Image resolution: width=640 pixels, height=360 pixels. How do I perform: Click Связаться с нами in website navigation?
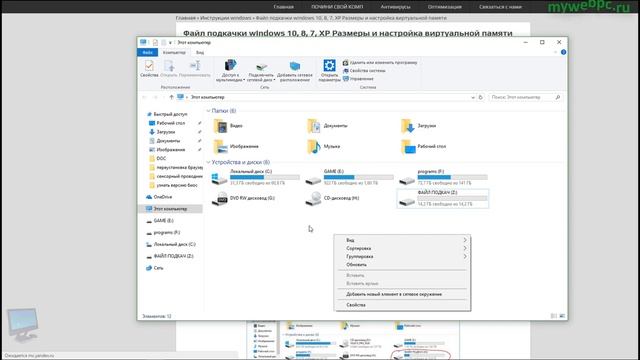coord(500,7)
